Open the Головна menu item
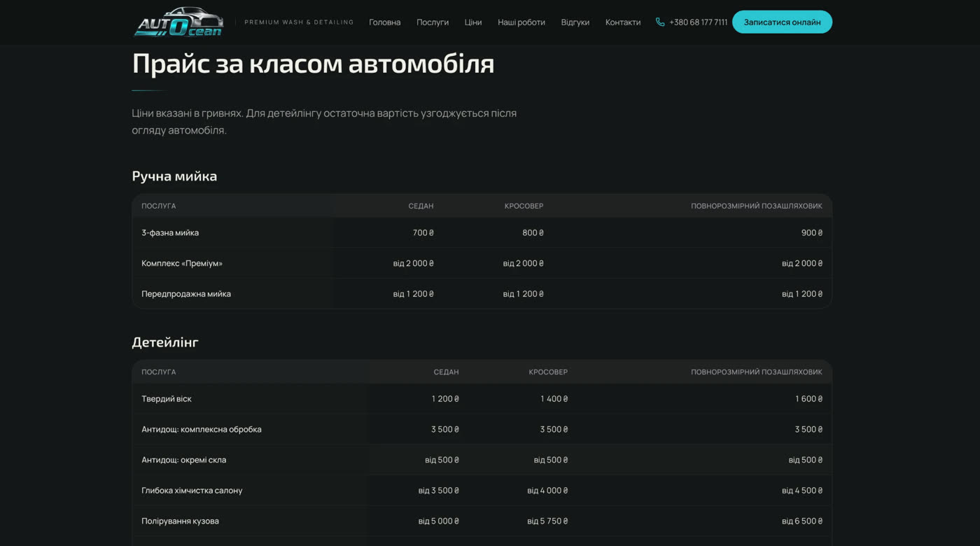Image resolution: width=980 pixels, height=546 pixels. 385,22
